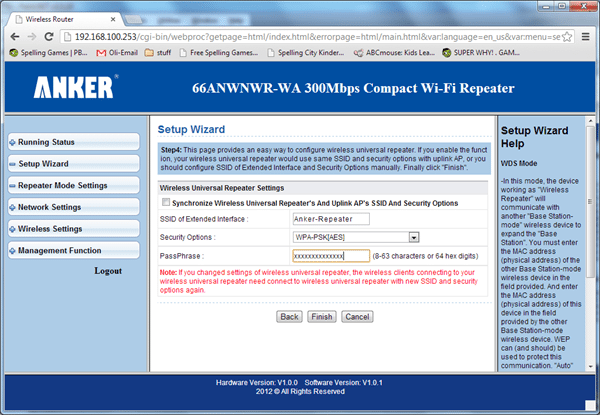Click the Step4 description text
Image resolution: width=600 pixels, height=415 pixels.
[324, 159]
